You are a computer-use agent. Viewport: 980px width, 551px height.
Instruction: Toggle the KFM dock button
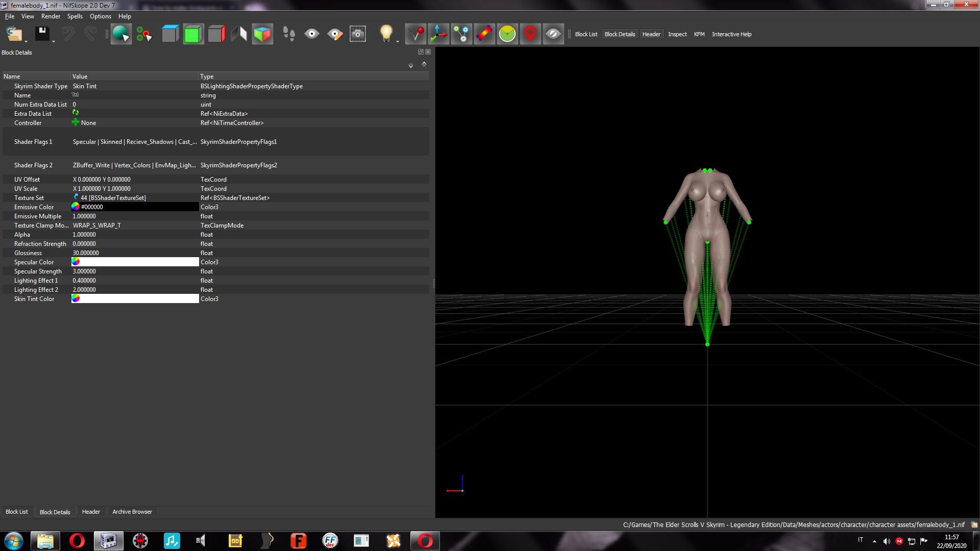click(x=699, y=34)
